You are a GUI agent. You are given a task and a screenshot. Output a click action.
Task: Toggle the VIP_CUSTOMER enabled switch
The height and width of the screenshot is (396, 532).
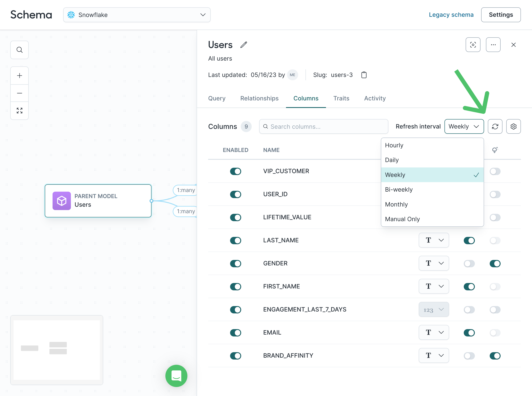pos(235,171)
